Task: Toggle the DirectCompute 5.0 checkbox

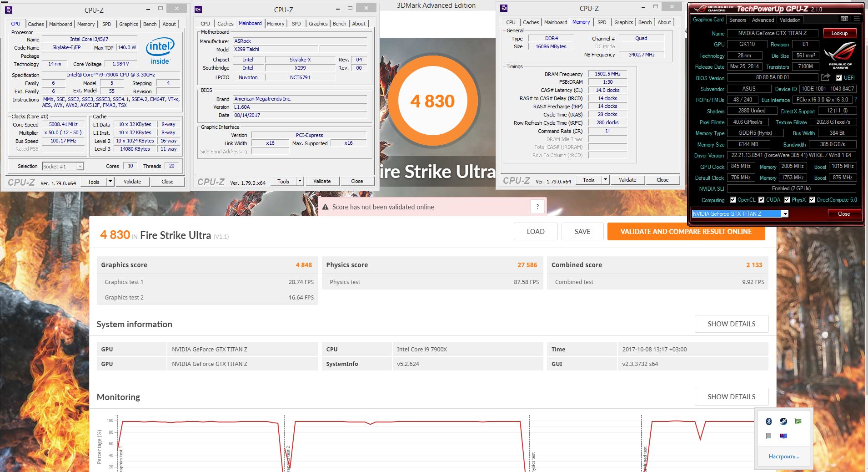Action: point(812,200)
